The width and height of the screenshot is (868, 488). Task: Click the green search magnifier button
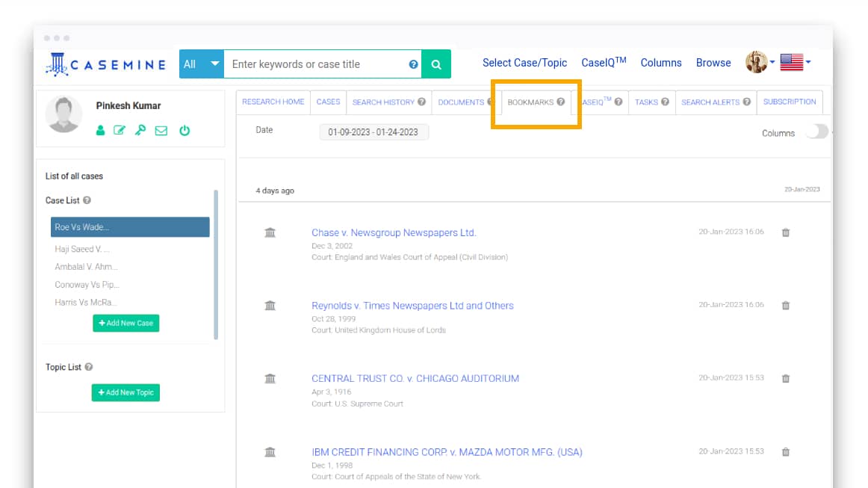(436, 64)
